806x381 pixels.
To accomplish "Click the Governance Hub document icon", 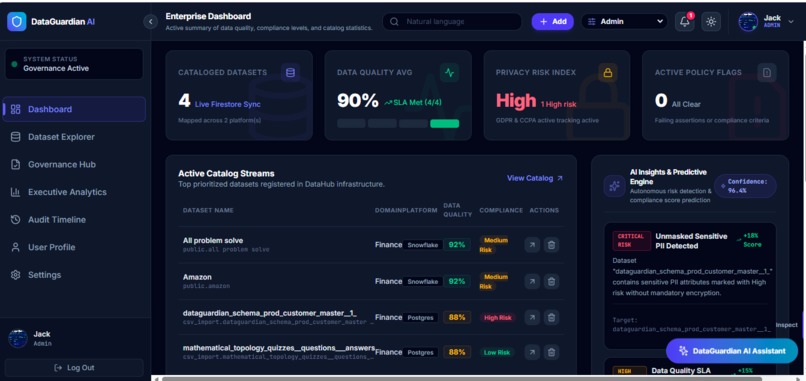I will point(15,165).
